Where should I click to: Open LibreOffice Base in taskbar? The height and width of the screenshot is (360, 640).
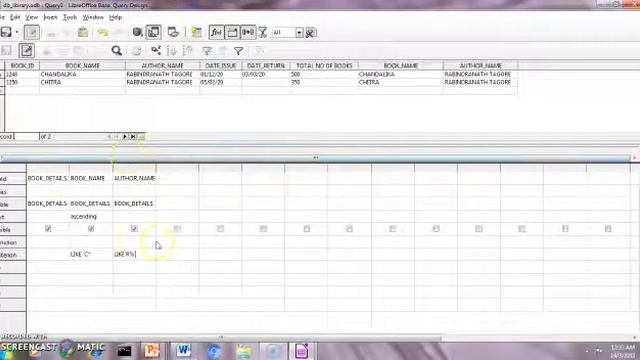302,351
